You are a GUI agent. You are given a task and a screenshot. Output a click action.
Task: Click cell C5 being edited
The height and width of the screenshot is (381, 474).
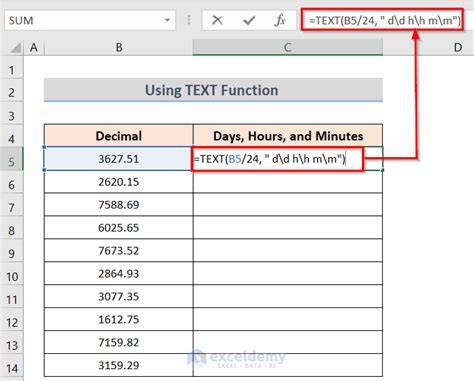coord(288,159)
